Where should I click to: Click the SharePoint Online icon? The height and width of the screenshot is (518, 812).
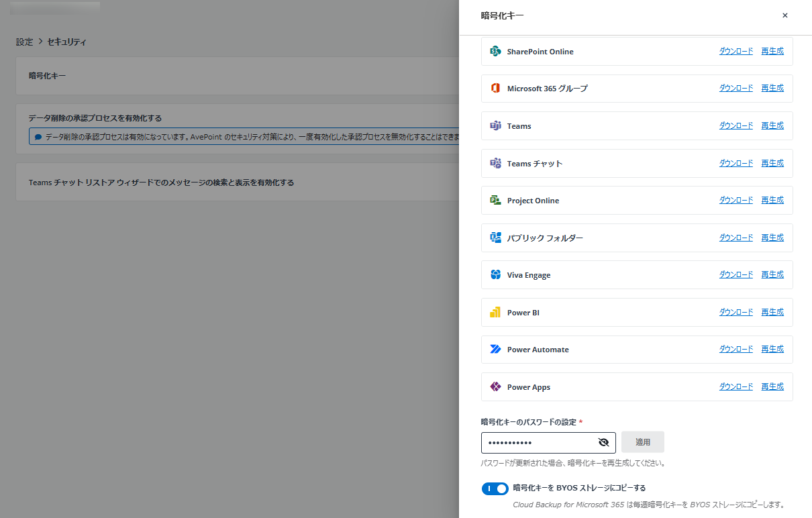(x=496, y=52)
